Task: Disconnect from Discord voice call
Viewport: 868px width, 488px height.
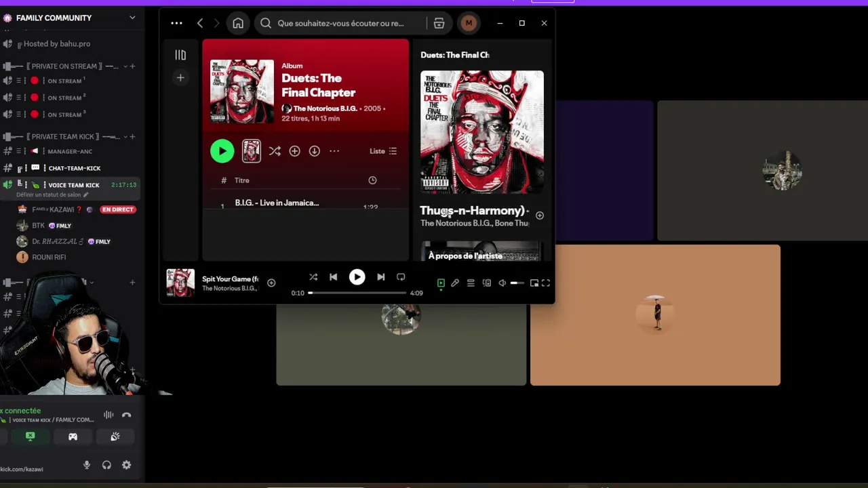Action: pyautogui.click(x=126, y=415)
